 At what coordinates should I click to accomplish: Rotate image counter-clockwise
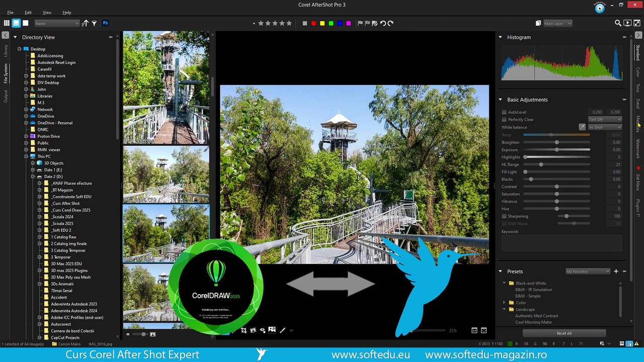pyautogui.click(x=383, y=23)
